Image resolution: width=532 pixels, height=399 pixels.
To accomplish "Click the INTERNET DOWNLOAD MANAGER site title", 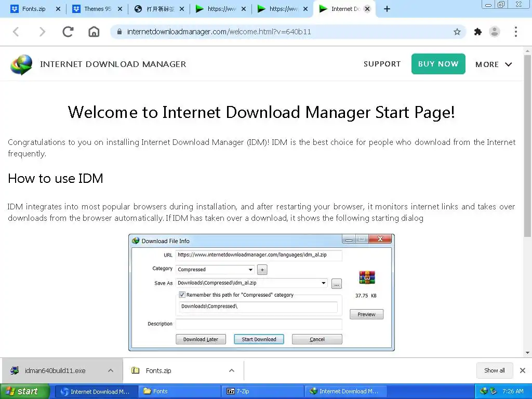I will 113,64.
